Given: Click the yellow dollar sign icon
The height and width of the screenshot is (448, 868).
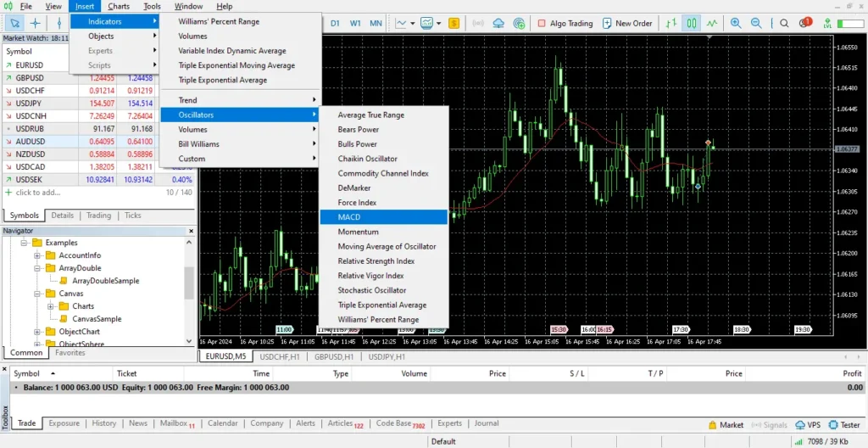Looking at the screenshot, I should tap(454, 23).
